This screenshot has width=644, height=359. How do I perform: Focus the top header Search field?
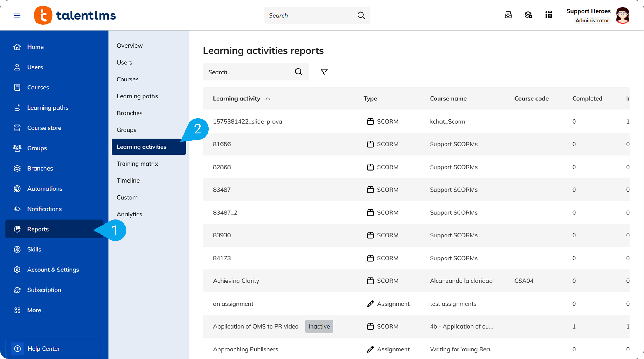point(317,15)
